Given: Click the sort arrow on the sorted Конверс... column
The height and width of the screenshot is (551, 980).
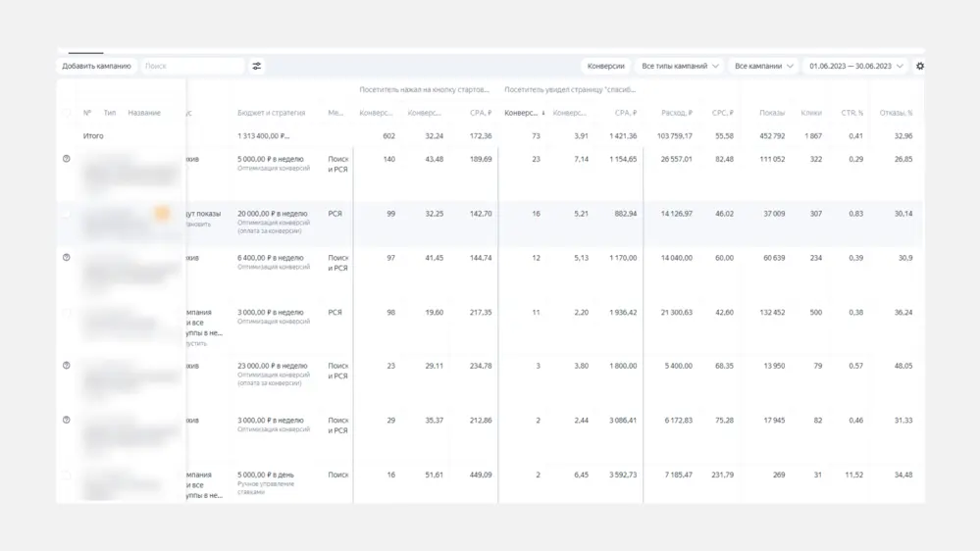Looking at the screenshot, I should point(543,114).
